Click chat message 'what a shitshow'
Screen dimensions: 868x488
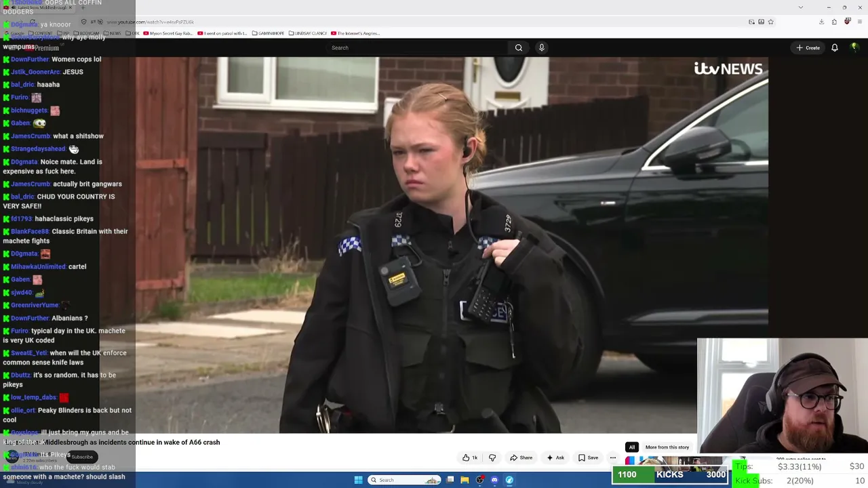point(78,136)
